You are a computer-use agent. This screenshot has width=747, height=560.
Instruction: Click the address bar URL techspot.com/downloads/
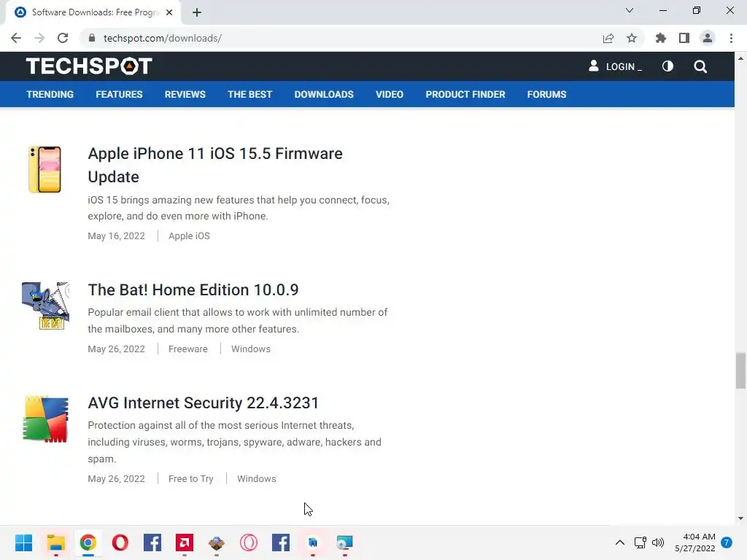163,38
